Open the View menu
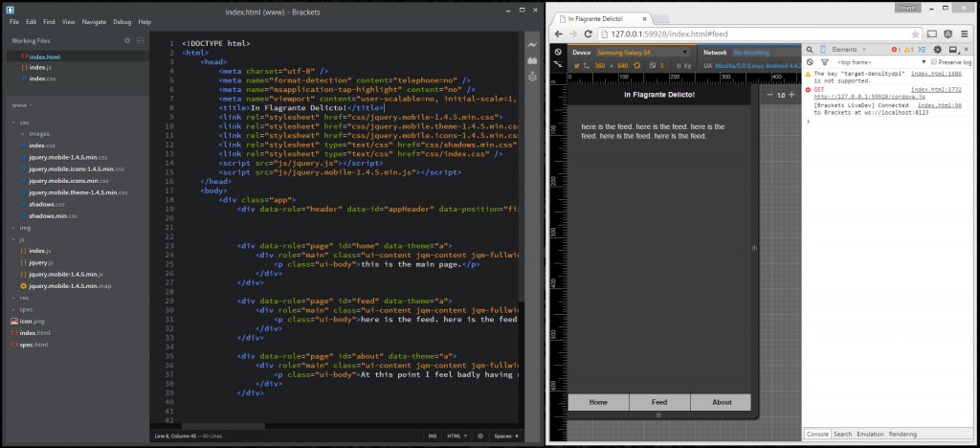Viewport: 980px width, 448px height. [68, 22]
